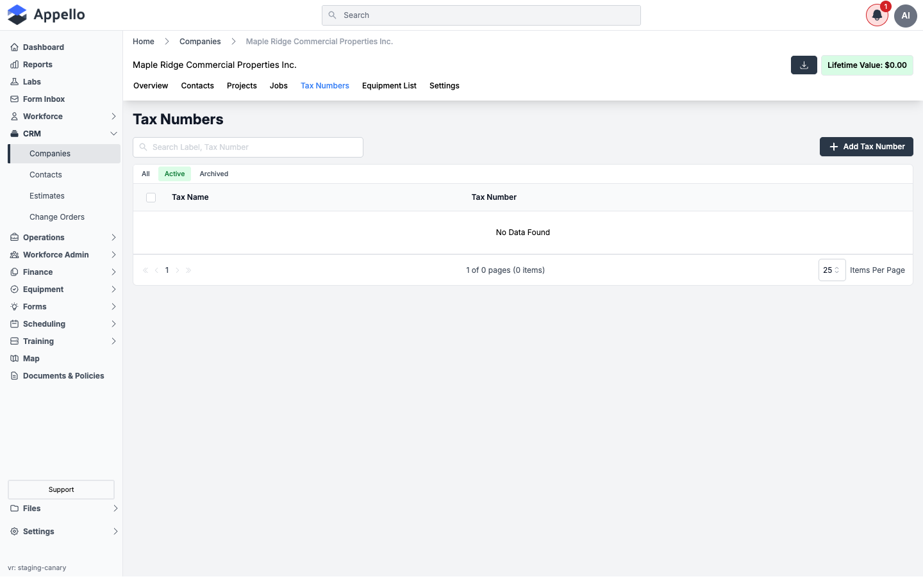Open the AI user avatar menu

point(906,15)
